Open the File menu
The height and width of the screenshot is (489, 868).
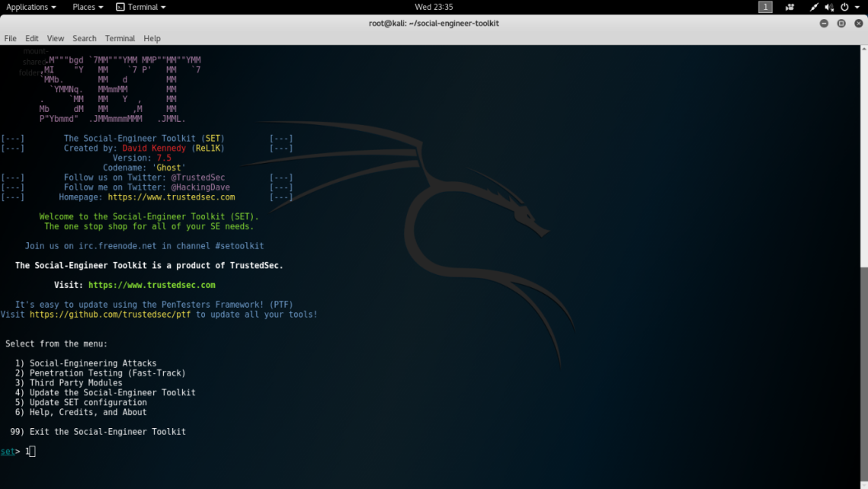pyautogui.click(x=11, y=38)
